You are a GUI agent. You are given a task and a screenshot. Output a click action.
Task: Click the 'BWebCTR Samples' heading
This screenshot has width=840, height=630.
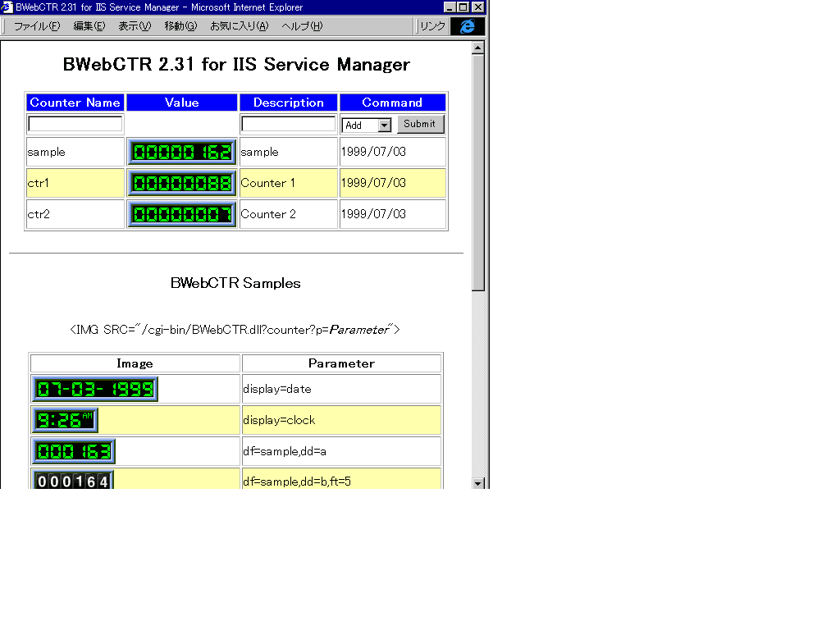coord(235,283)
